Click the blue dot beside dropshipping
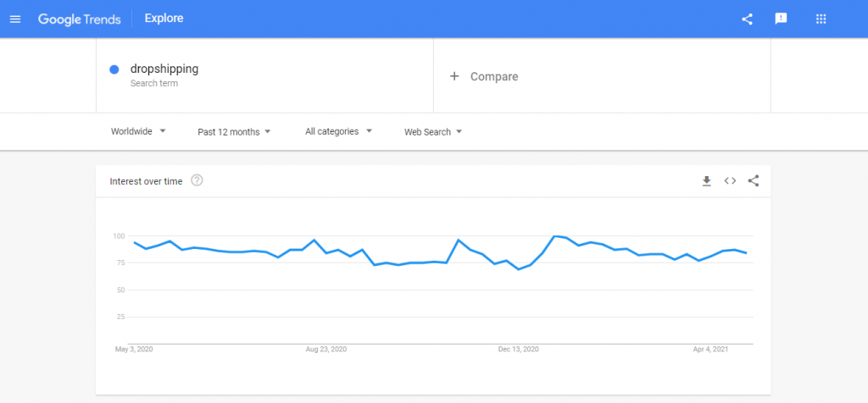868x403 pixels. (114, 69)
